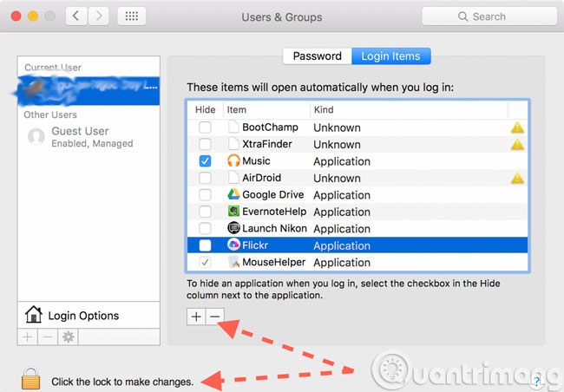564x392 pixels.
Task: Click Application kind in Flickr row
Action: (342, 245)
